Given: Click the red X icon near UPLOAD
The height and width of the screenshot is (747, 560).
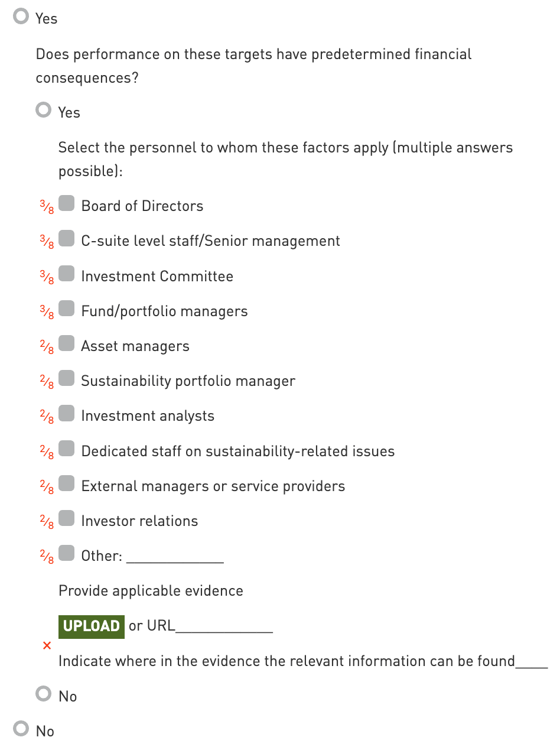Looking at the screenshot, I should point(47,645).
